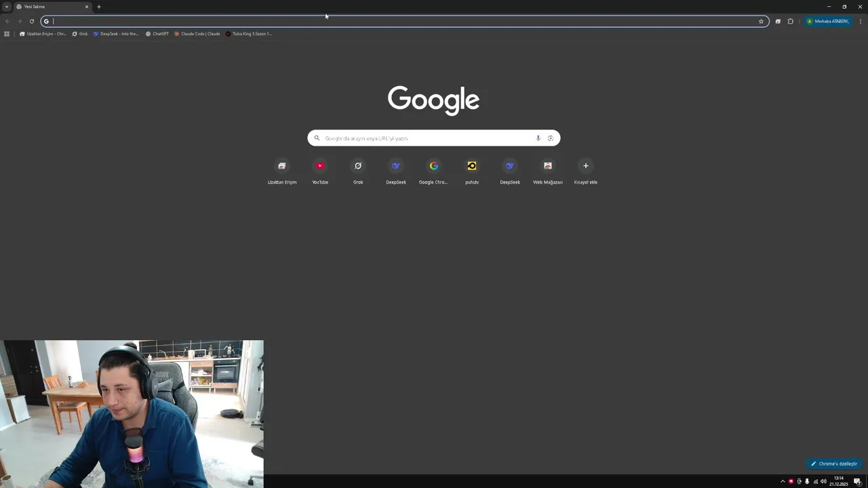868x488 pixels.
Task: Focus the Chrome address bar
Action: pos(405,21)
